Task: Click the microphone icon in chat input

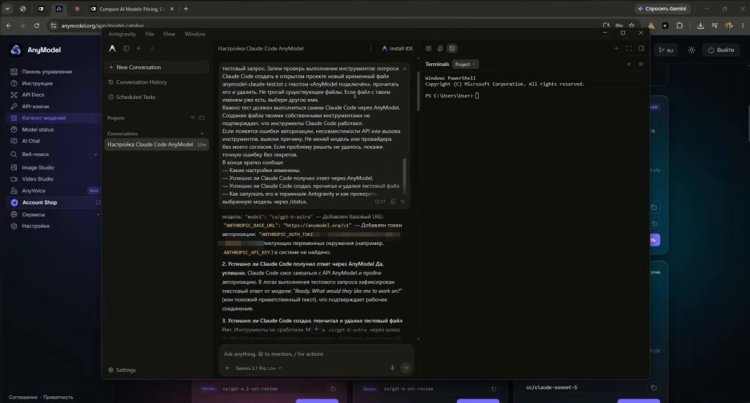Action: click(392, 368)
